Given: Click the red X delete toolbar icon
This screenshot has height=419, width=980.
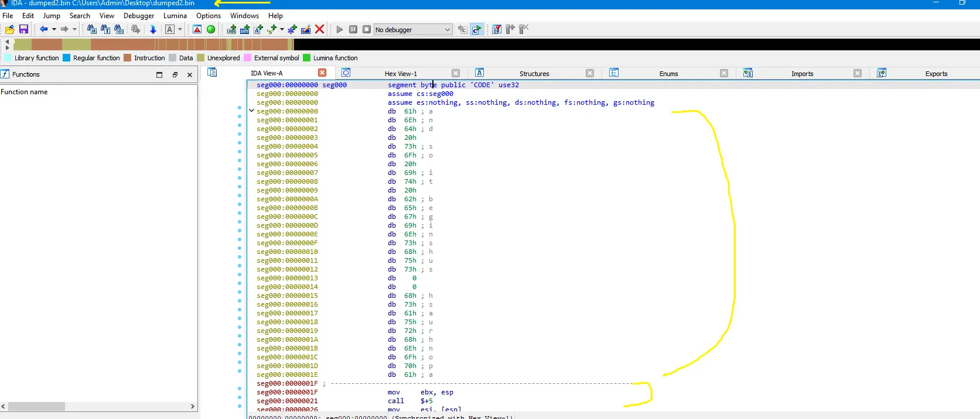Looking at the screenshot, I should [x=320, y=29].
